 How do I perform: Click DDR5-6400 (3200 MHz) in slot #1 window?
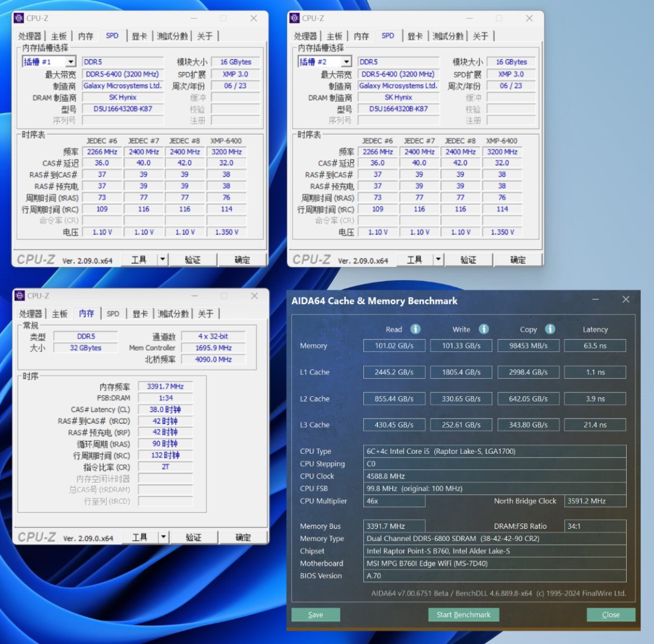point(122,74)
